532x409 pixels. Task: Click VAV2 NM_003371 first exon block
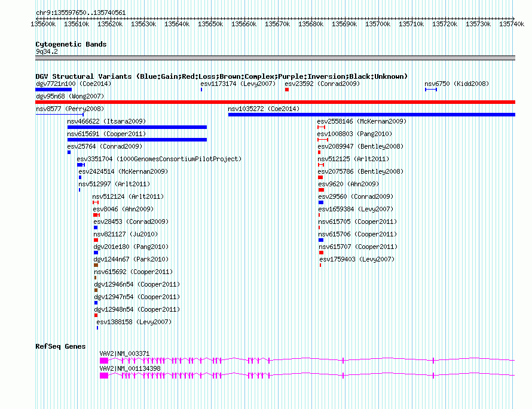click(104, 361)
